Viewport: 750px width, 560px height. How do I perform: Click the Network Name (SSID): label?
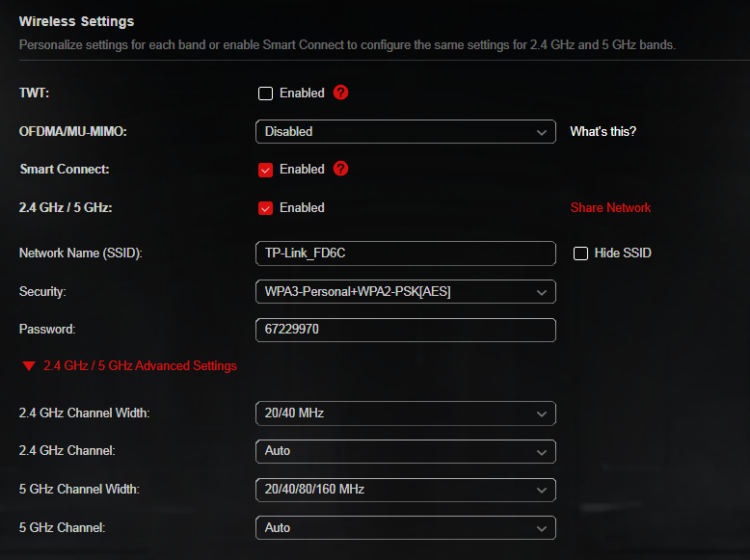pos(81,253)
